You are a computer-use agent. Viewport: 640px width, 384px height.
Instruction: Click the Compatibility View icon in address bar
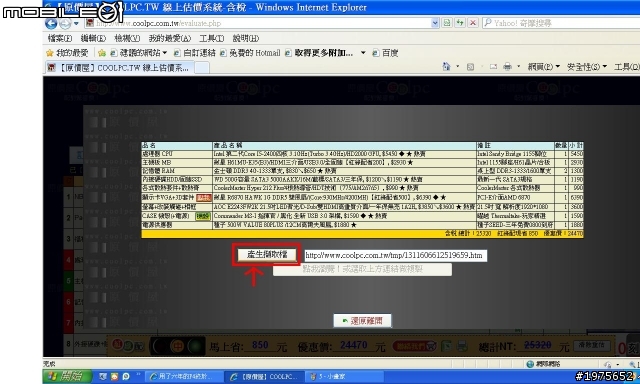coord(447,23)
